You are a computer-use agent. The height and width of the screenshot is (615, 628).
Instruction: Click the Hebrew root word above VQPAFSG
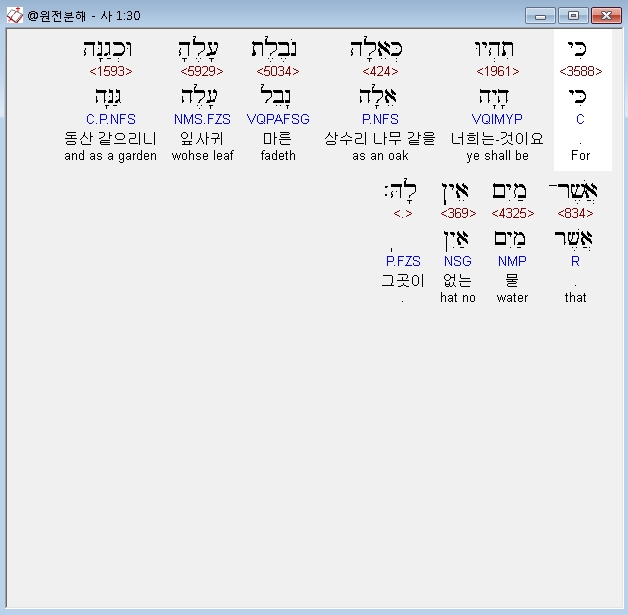(276, 96)
